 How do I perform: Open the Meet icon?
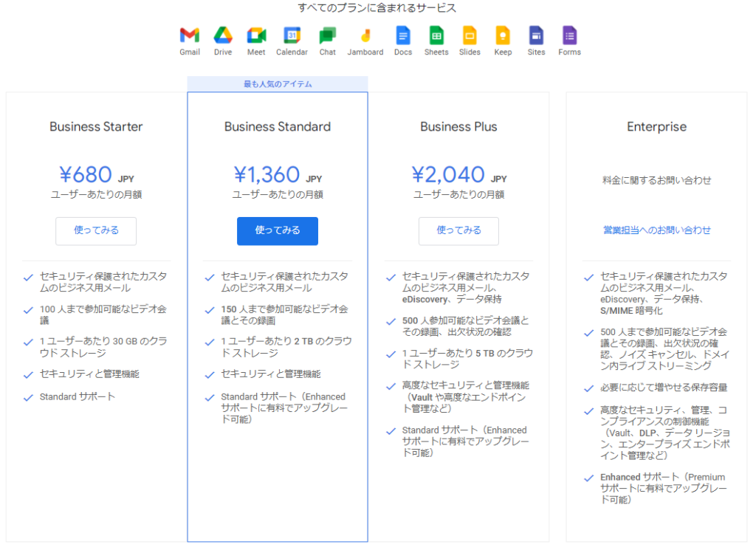click(256, 35)
